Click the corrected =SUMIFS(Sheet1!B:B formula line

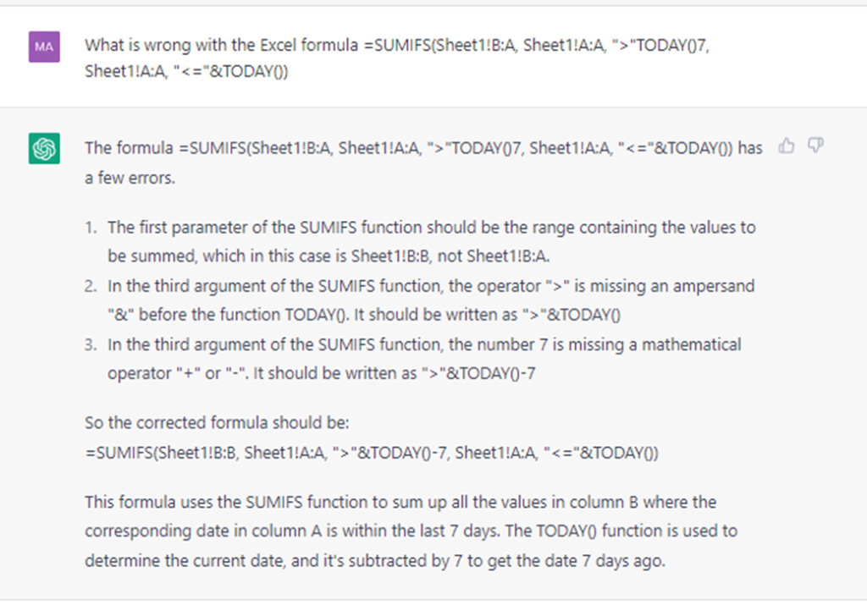[x=372, y=453]
